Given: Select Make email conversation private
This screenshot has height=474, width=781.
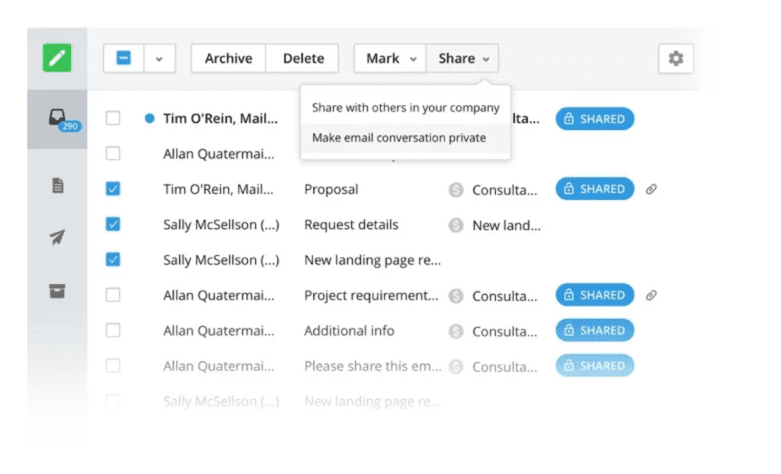Looking at the screenshot, I should tap(398, 138).
